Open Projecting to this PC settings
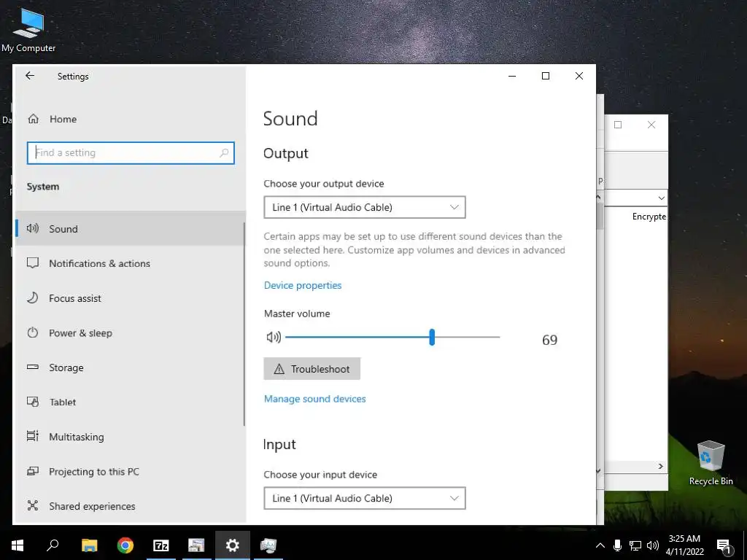The height and width of the screenshot is (560, 747). (130, 472)
